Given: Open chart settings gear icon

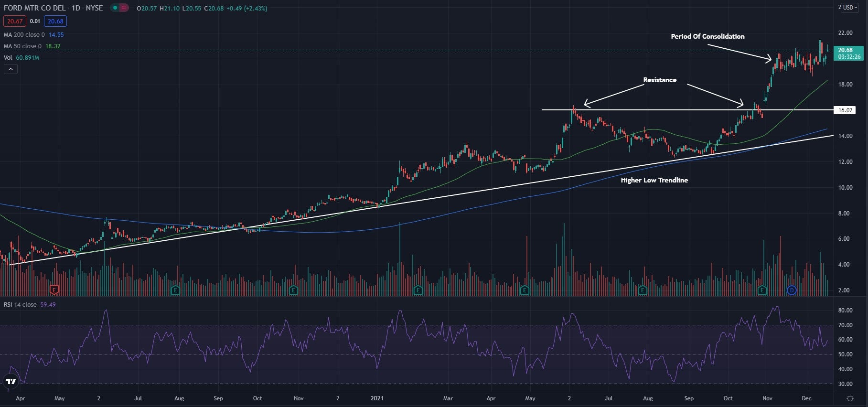Looking at the screenshot, I should coord(850,398).
